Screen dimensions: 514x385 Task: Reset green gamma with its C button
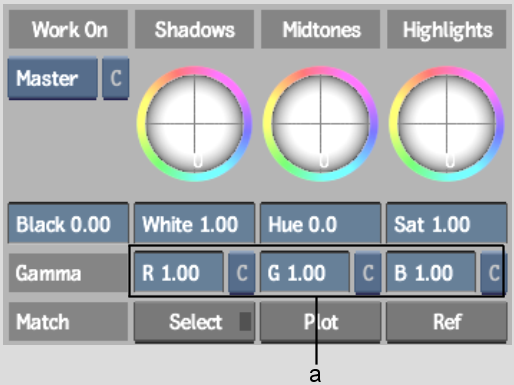click(368, 273)
